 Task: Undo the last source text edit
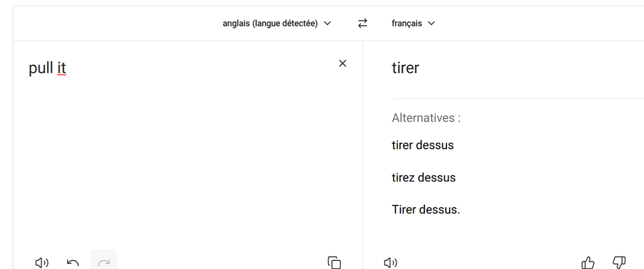(73, 263)
